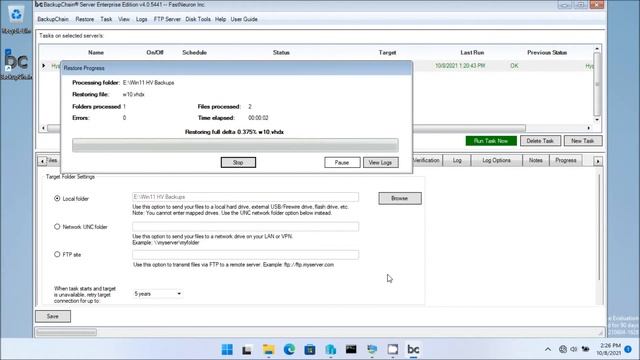
Task: Open Server Manager taskbar icon
Action: [331, 349]
